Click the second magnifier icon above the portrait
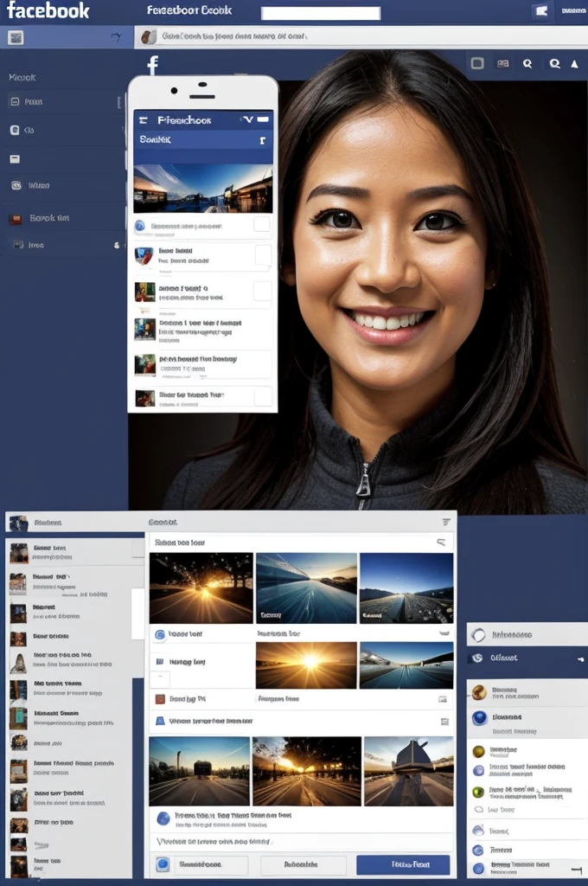 pyautogui.click(x=554, y=64)
